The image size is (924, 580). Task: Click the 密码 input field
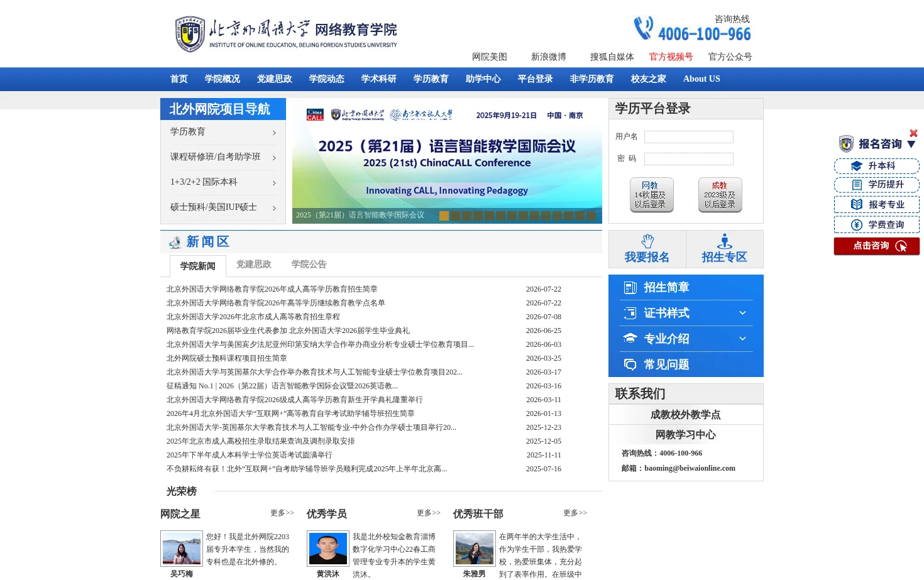pyautogui.click(x=689, y=159)
